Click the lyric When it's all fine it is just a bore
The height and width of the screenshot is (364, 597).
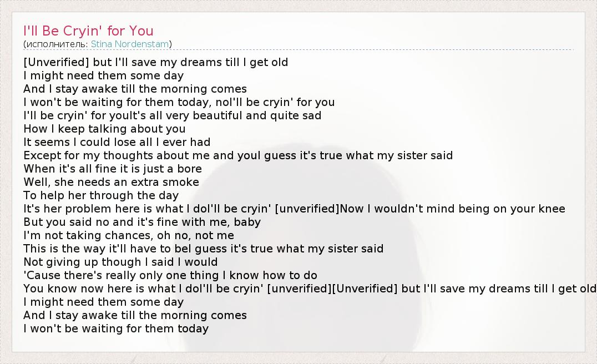pos(112,169)
